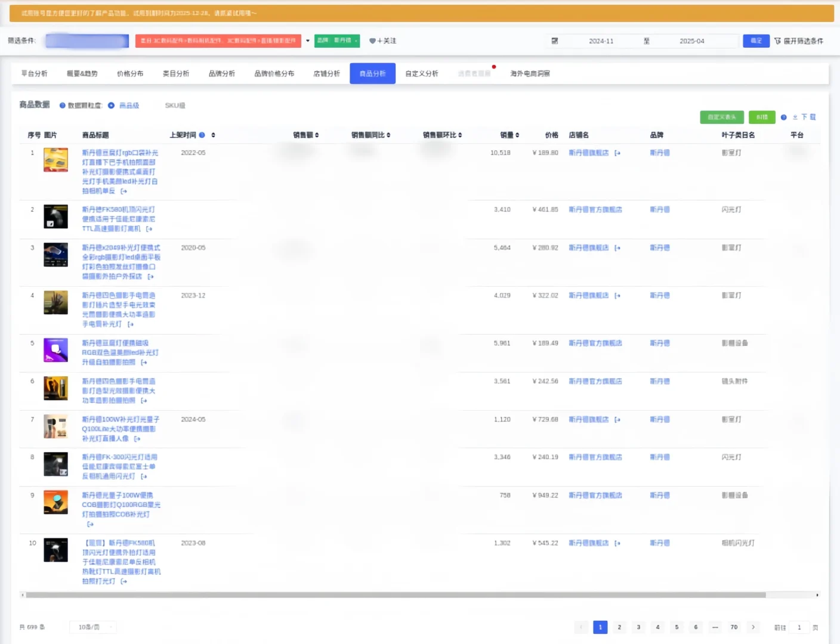Open store link icon in row priced ¥545.22
Viewport: 840px width, 644px height.
617,543
